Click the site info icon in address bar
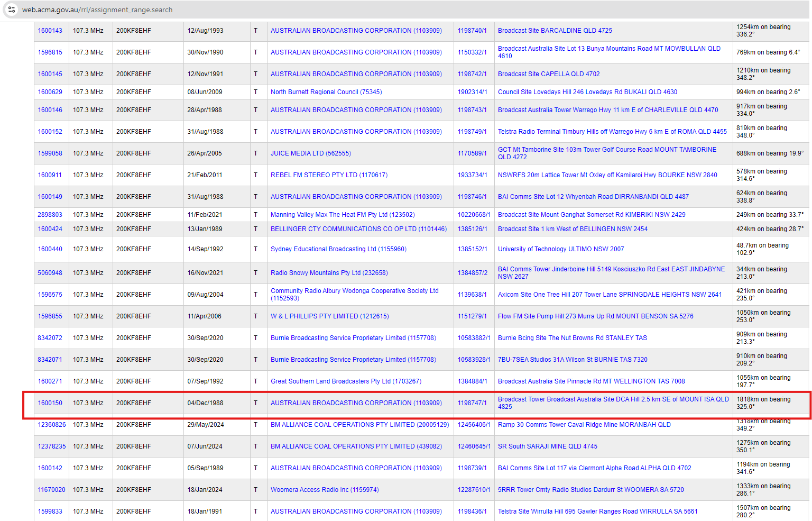The width and height of the screenshot is (812, 521). pyautogui.click(x=12, y=10)
